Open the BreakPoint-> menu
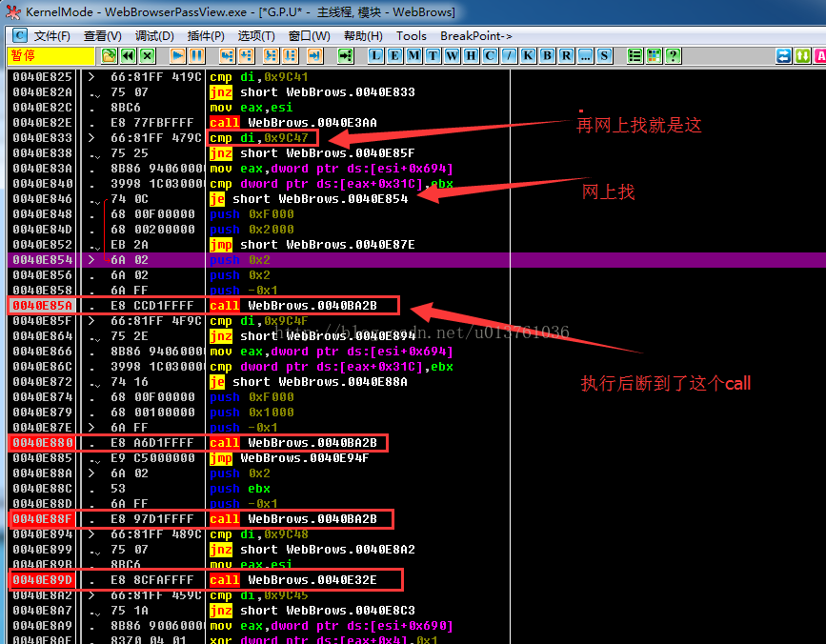This screenshot has height=644, width=826. 475,36
